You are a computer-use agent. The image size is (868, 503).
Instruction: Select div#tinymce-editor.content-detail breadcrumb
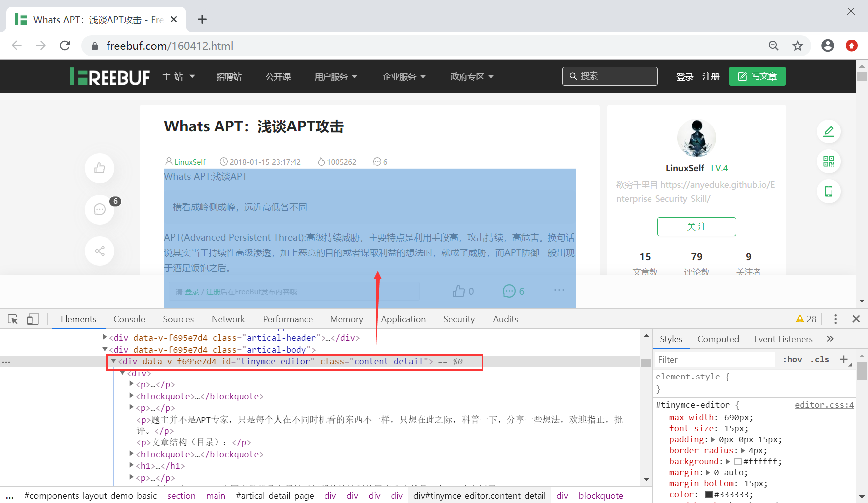coord(479,496)
